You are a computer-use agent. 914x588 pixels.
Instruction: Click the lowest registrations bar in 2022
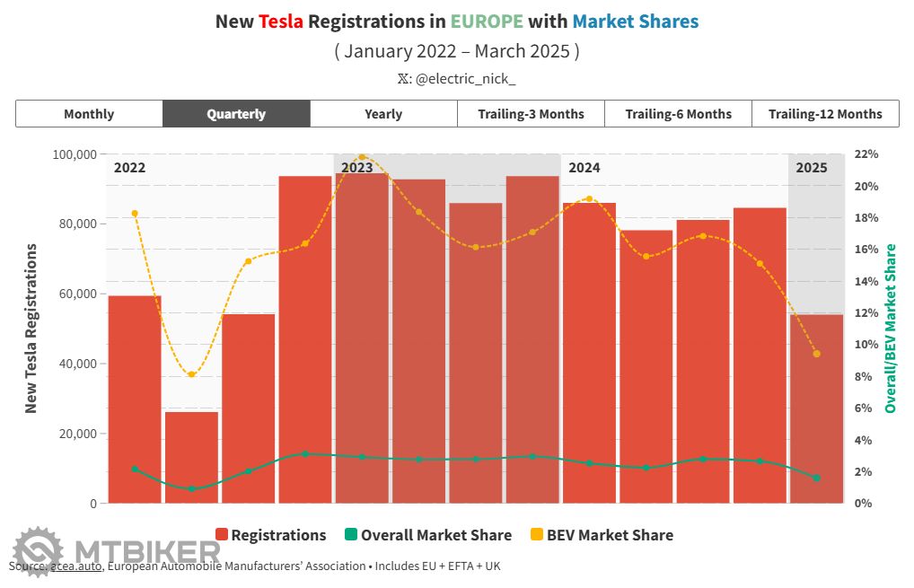click(191, 457)
